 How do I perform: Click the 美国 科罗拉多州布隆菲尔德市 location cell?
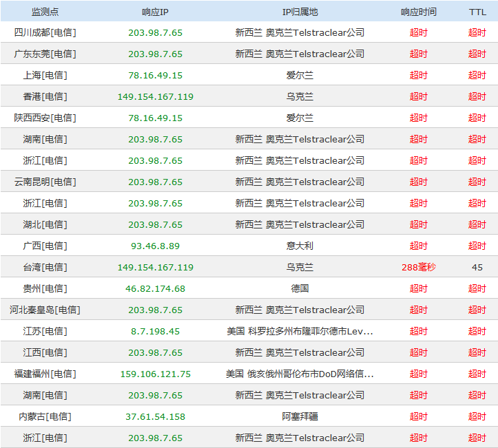[x=300, y=331]
